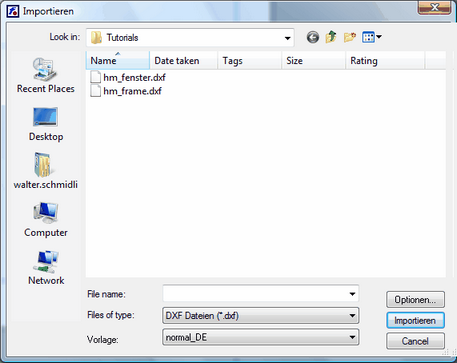Click the Importieren button
The image size is (457, 363).
(x=415, y=320)
